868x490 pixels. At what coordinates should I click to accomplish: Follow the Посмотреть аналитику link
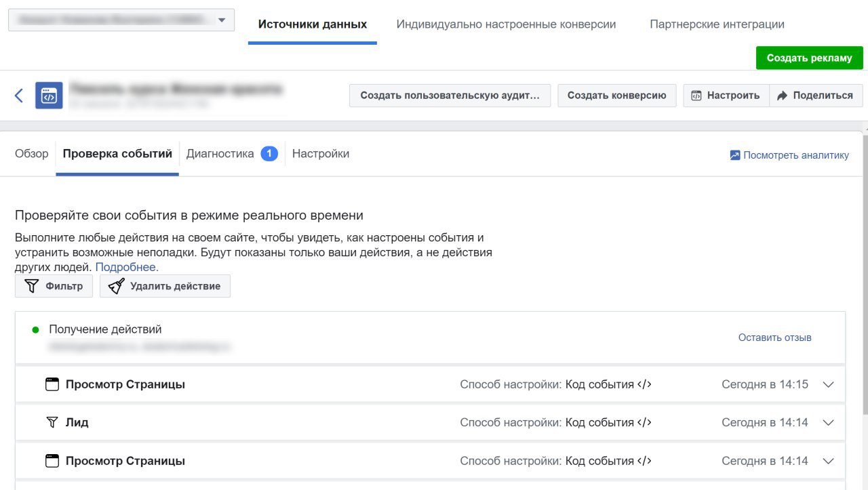point(796,155)
